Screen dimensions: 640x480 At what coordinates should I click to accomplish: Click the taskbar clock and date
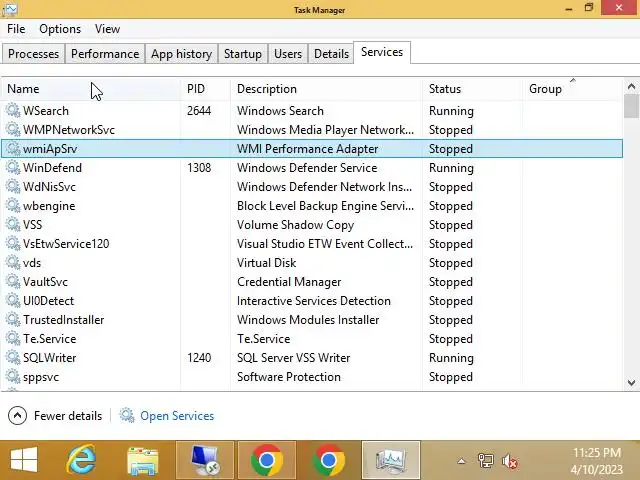coord(597,460)
